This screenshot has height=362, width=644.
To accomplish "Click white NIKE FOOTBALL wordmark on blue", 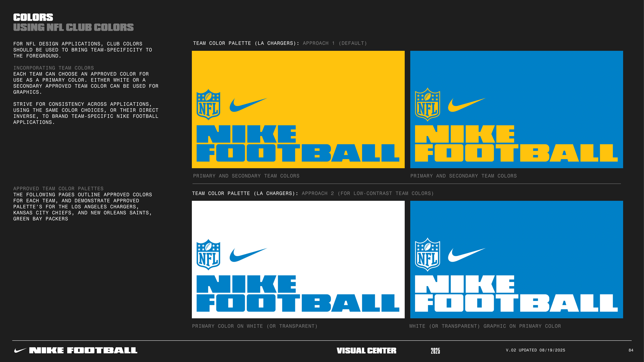I will click(516, 294).
